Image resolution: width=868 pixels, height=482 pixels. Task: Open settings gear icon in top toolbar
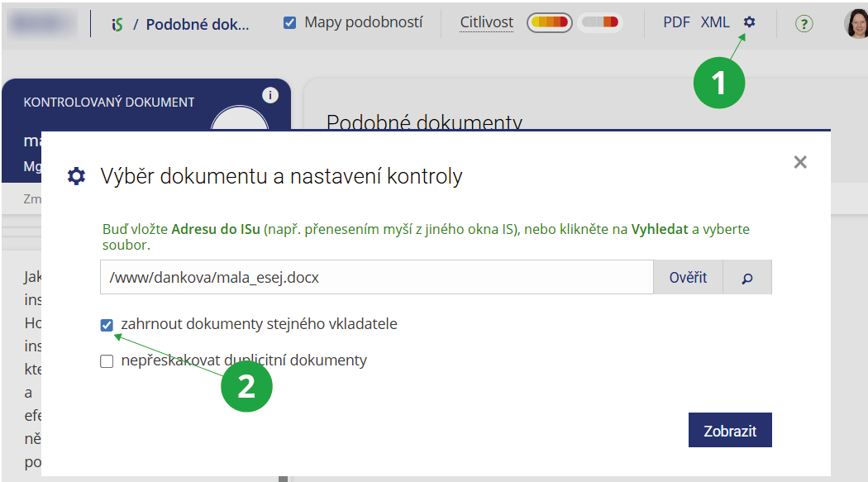coord(749,22)
